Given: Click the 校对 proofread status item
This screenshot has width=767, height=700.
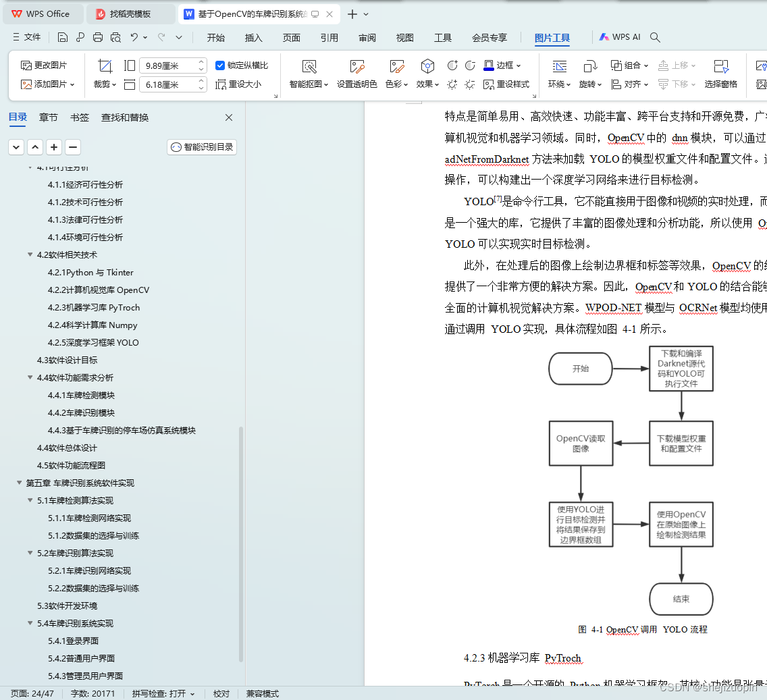Looking at the screenshot, I should [221, 694].
